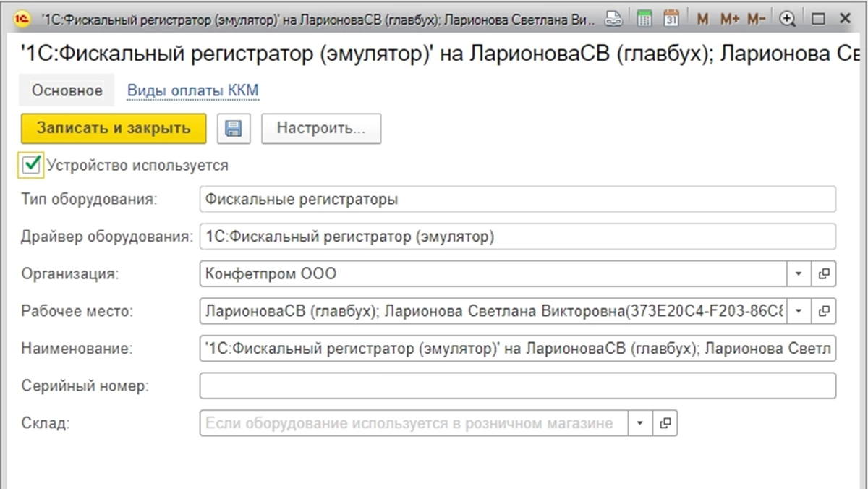Click the Склад input field
The height and width of the screenshot is (489, 868).
tap(414, 424)
